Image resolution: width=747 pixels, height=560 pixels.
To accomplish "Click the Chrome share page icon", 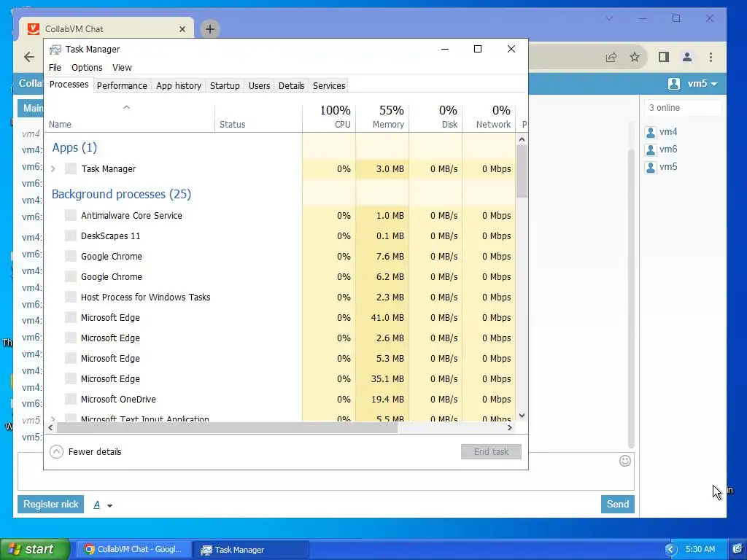I will pos(611,57).
